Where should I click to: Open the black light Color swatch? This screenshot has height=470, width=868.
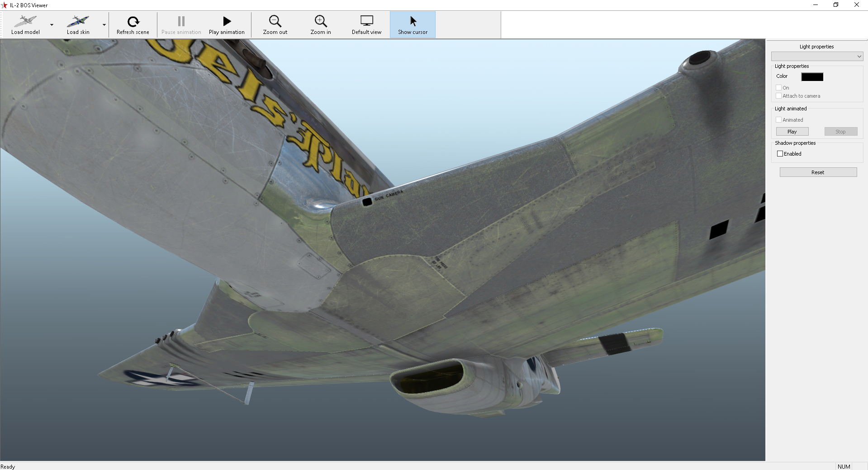tap(812, 77)
